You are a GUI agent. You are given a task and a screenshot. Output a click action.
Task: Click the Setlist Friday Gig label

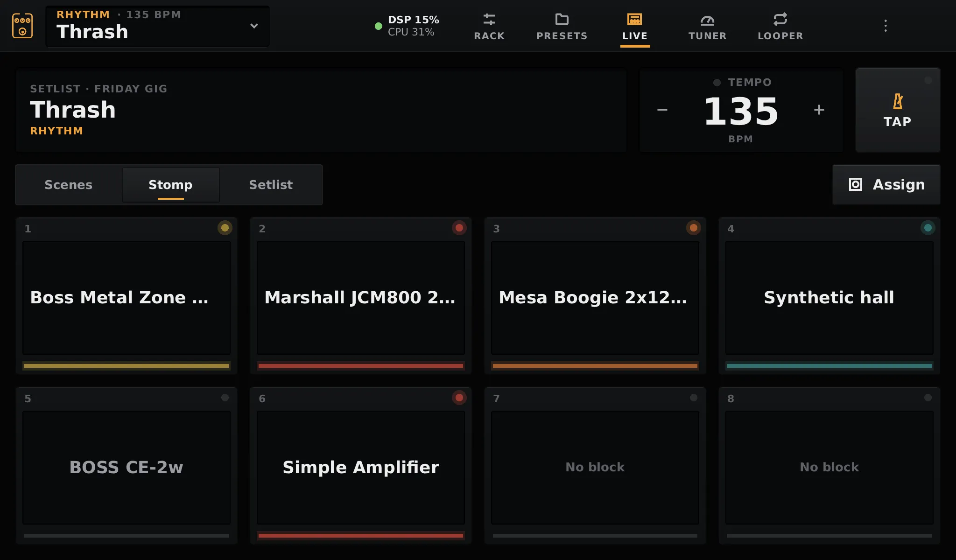click(98, 89)
